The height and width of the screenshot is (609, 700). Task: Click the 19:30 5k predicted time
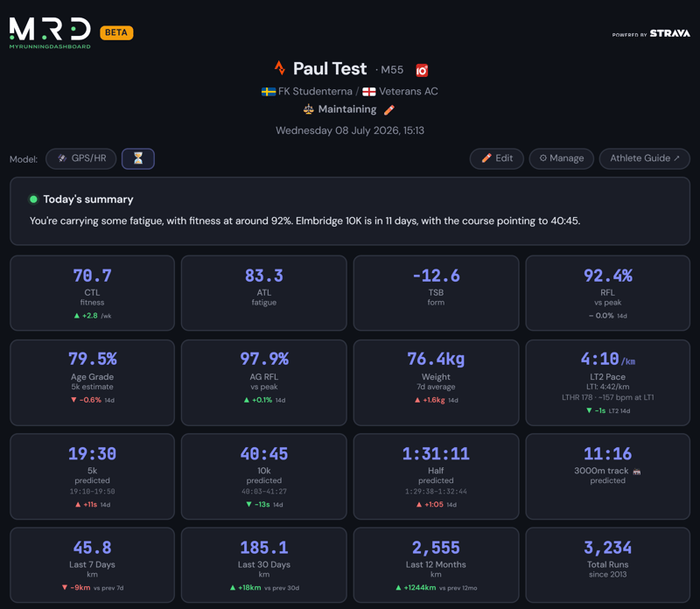coord(93,453)
